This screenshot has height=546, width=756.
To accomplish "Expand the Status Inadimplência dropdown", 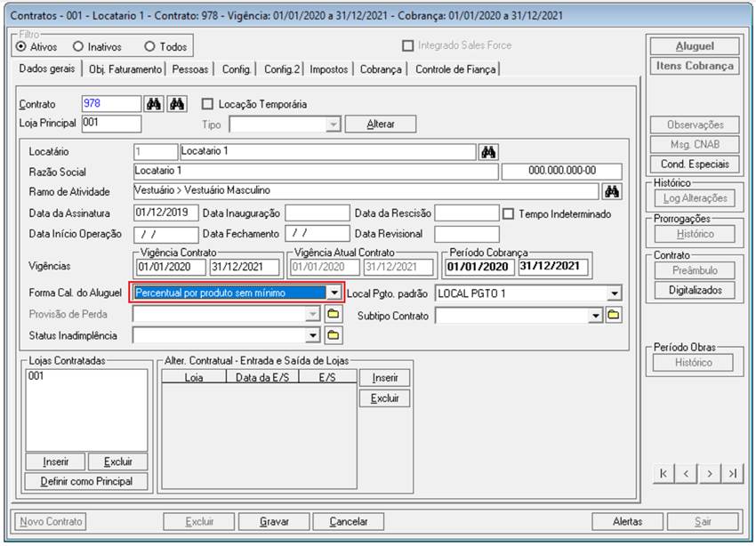I will [x=313, y=335].
